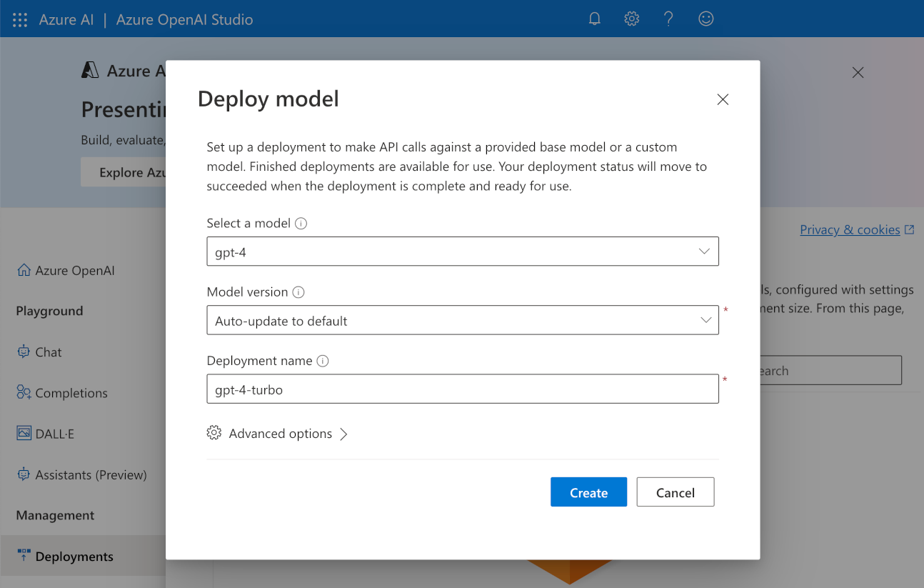This screenshot has width=924, height=588.
Task: Open Assistants (Preview)
Action: [91, 474]
